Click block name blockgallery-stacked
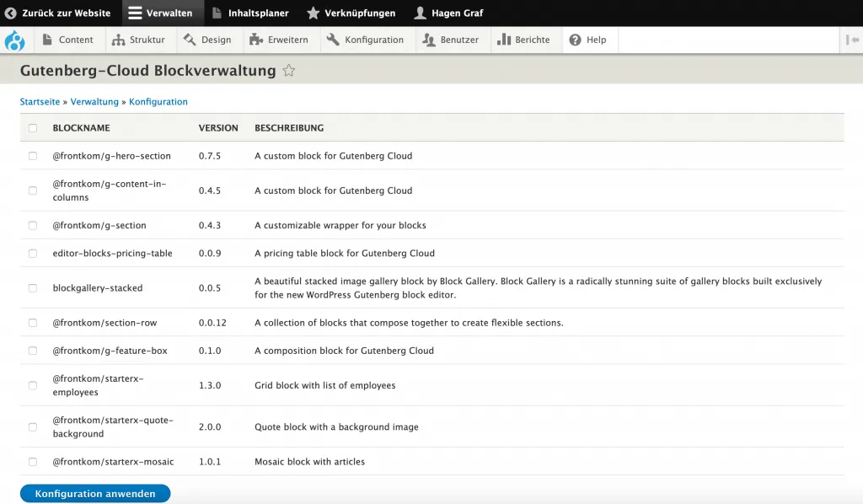 point(98,287)
